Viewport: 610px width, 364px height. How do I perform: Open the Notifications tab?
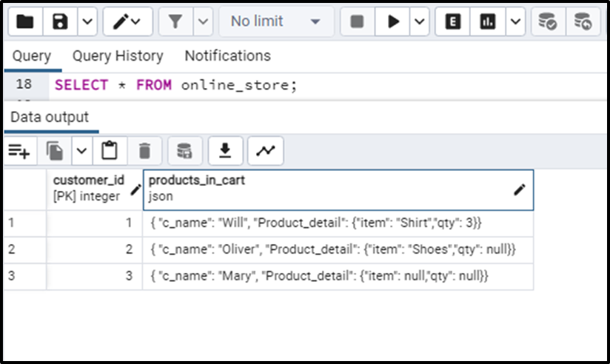click(x=227, y=56)
